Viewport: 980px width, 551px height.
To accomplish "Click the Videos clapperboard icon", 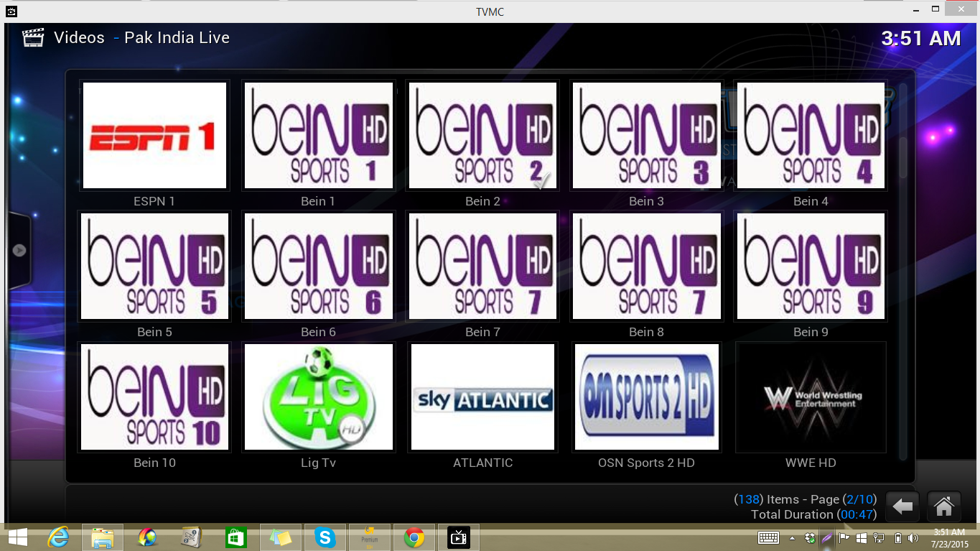I will point(33,37).
